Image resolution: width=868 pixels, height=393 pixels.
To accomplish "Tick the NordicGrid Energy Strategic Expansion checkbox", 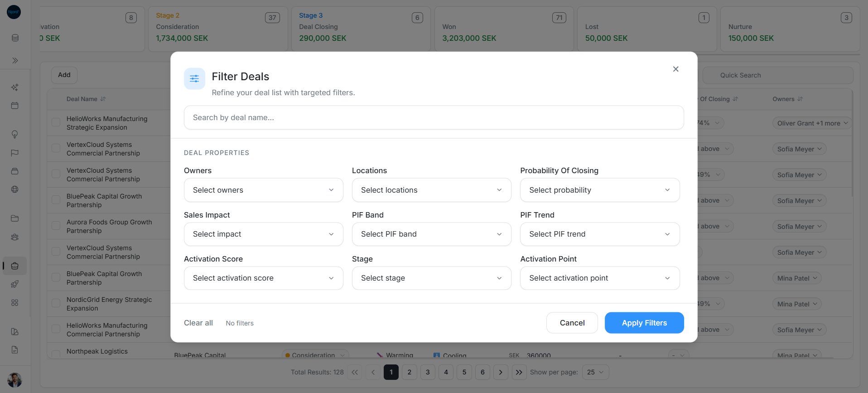I will (x=56, y=303).
